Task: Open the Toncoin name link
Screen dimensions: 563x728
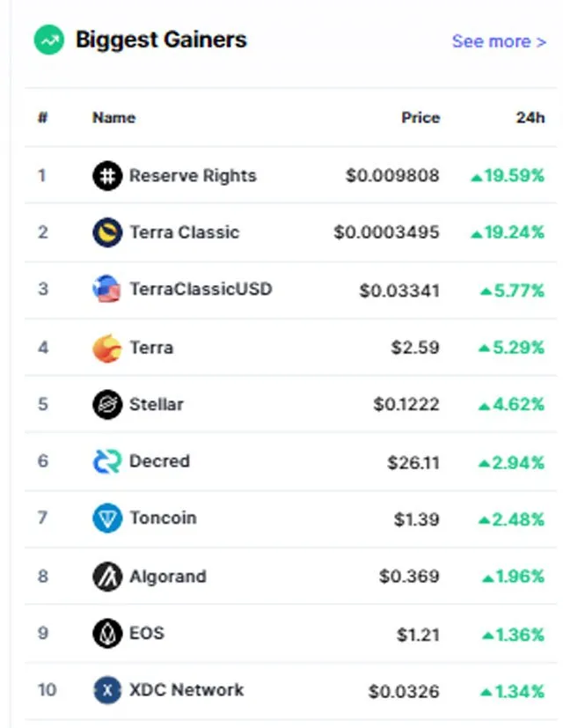Action: click(x=163, y=518)
